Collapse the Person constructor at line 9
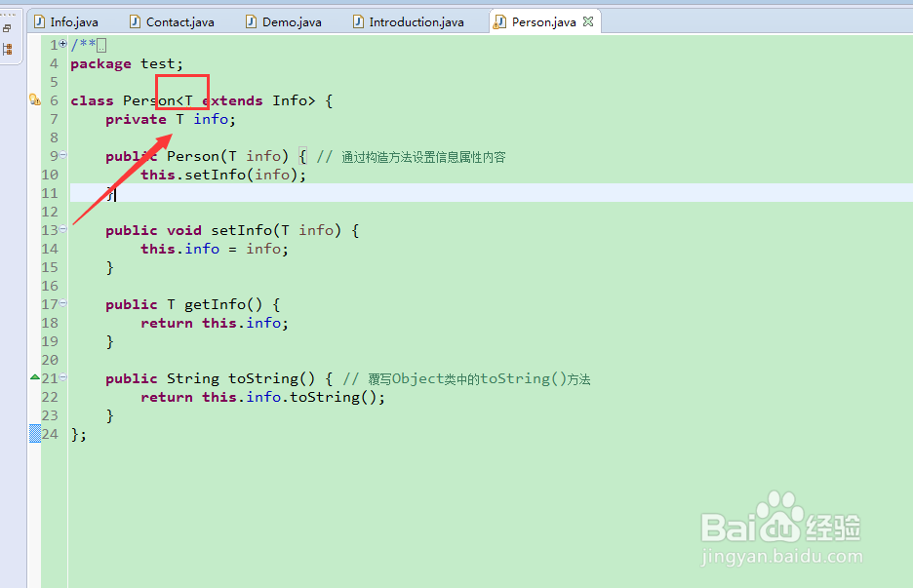This screenshot has height=588, width=913. 62,155
